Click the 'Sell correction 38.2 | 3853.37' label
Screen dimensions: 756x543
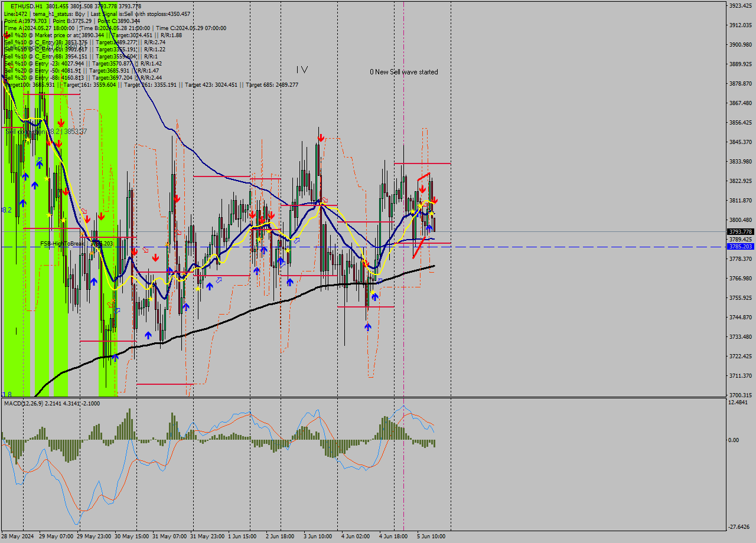pos(46,132)
